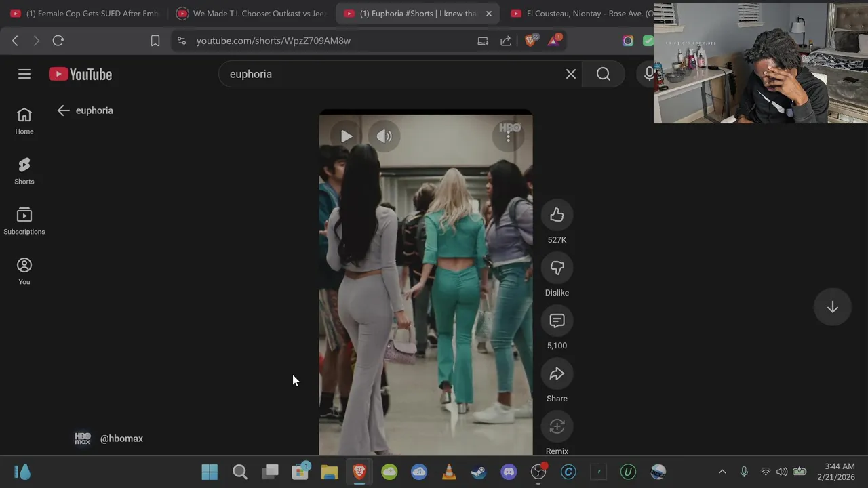Go back using the arrow beside euphoria
This screenshot has width=868, height=488.
(x=64, y=110)
